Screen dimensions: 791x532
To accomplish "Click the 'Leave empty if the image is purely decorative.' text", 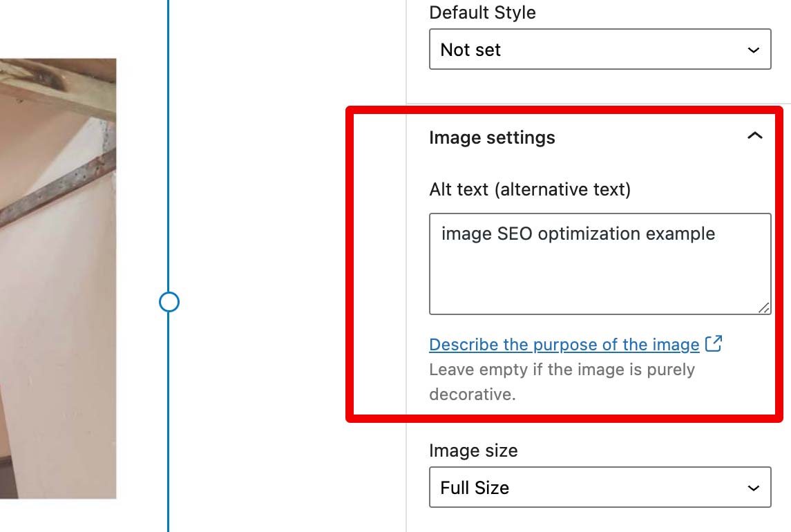I will tap(562, 381).
